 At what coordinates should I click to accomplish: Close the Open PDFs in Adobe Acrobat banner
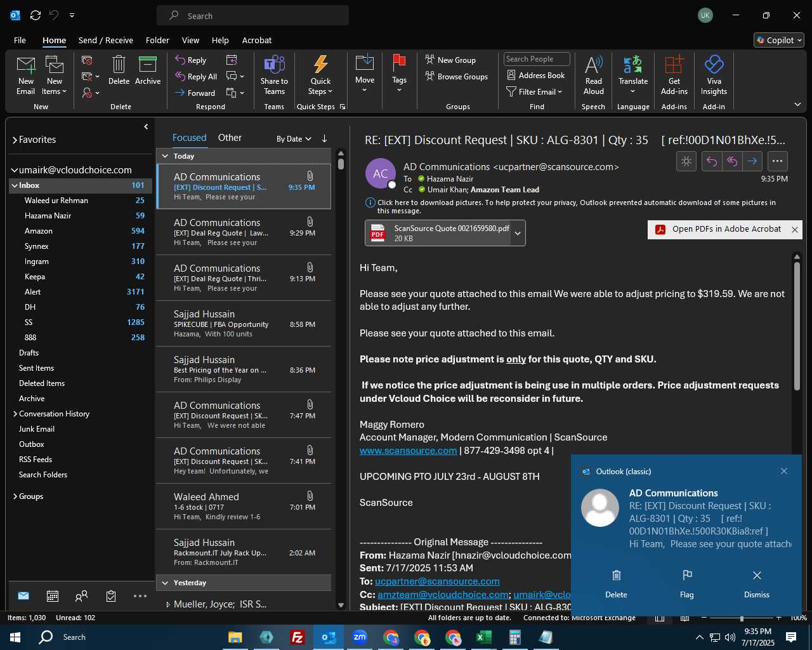click(x=794, y=230)
